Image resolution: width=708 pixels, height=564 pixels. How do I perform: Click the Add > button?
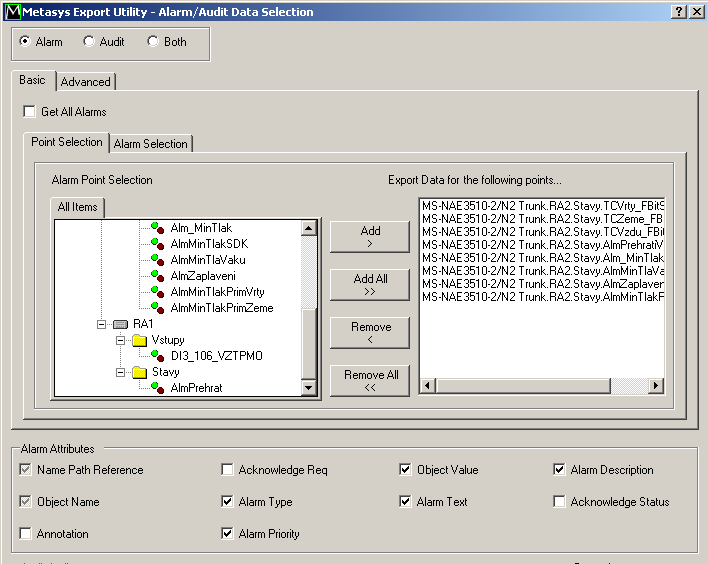pos(370,237)
